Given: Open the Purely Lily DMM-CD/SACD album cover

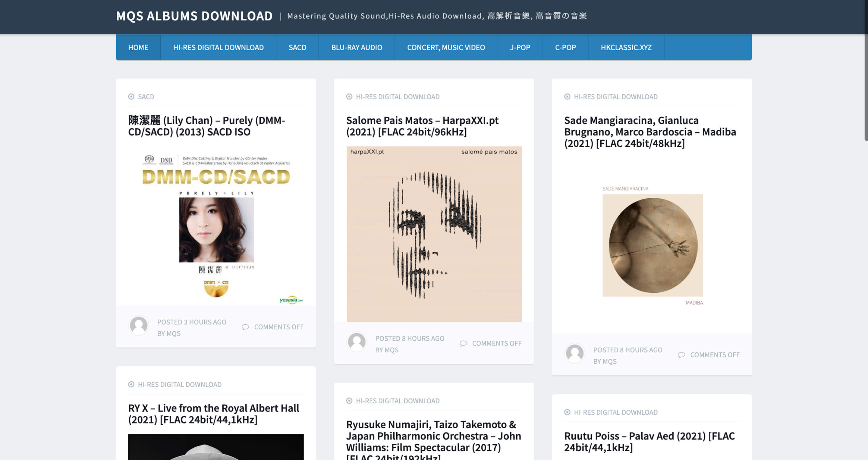Looking at the screenshot, I should click(x=216, y=226).
